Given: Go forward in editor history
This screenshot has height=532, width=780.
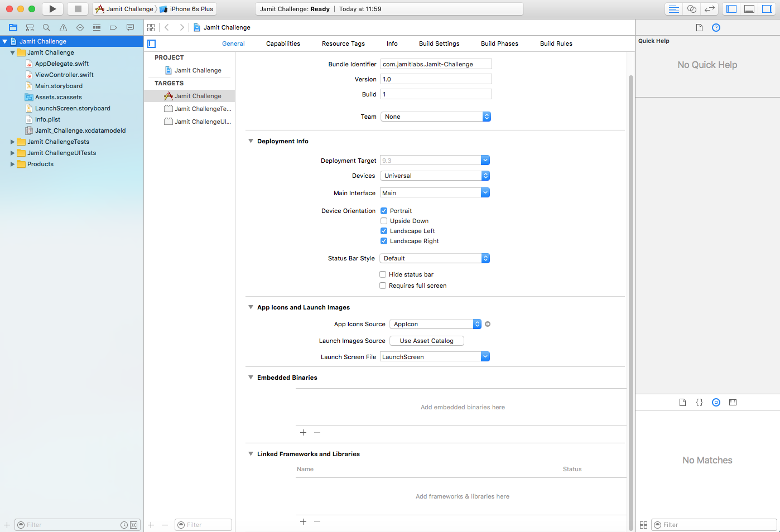Looking at the screenshot, I should (182, 27).
